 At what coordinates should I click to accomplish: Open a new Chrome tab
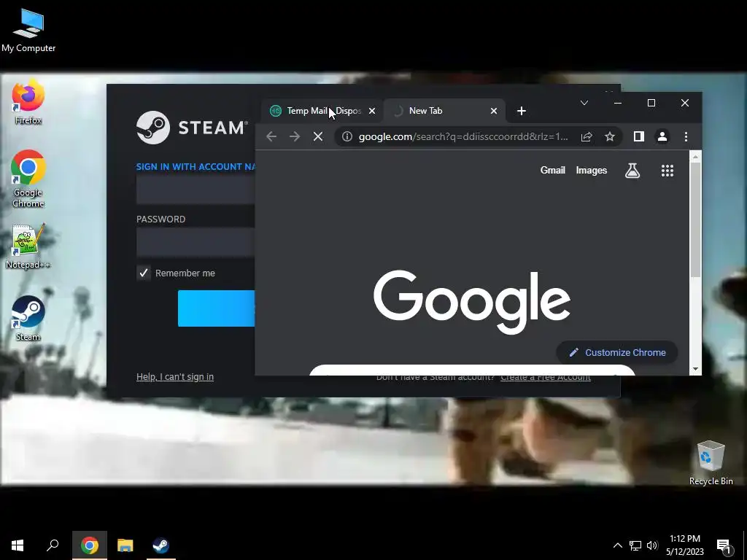(x=522, y=111)
